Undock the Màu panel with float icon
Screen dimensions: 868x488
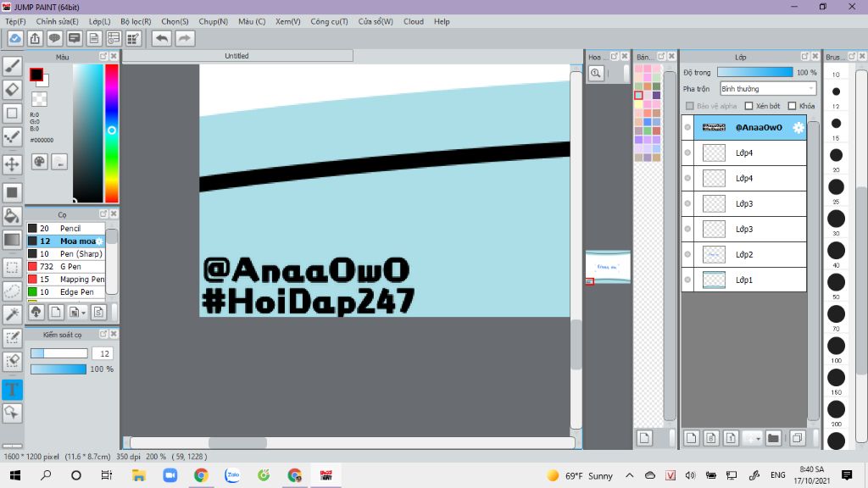(x=103, y=57)
